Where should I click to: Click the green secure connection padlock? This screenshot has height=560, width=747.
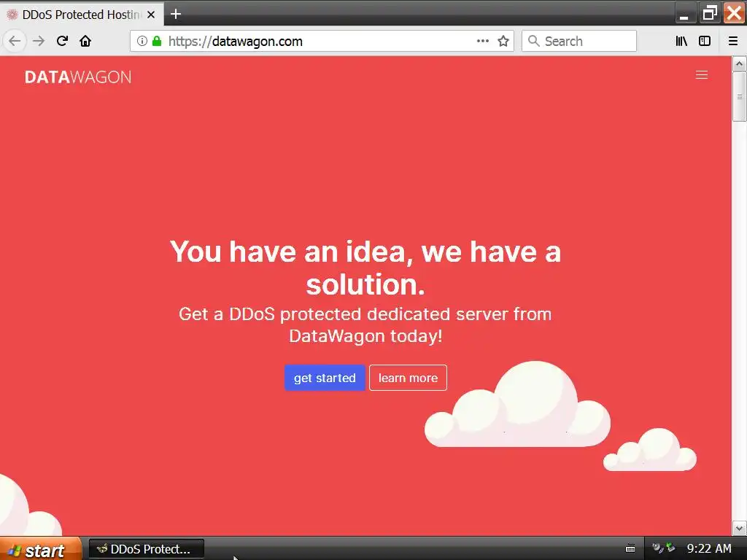pos(157,41)
